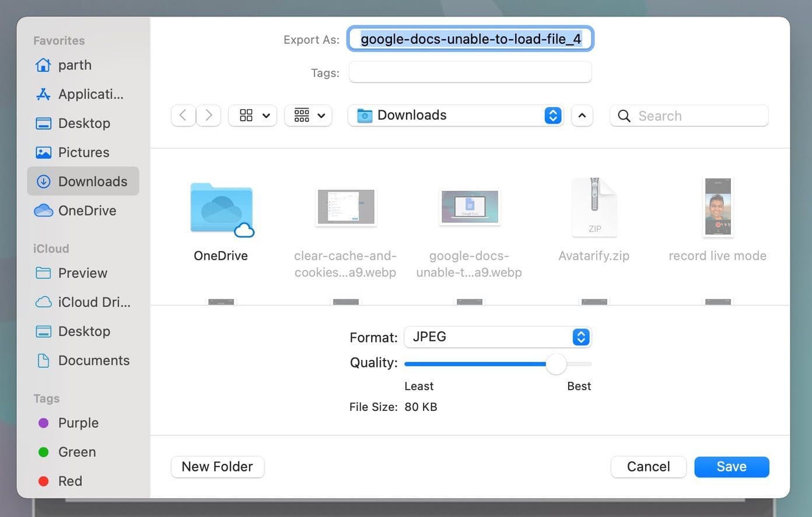Click the iCloud section header

click(x=51, y=249)
